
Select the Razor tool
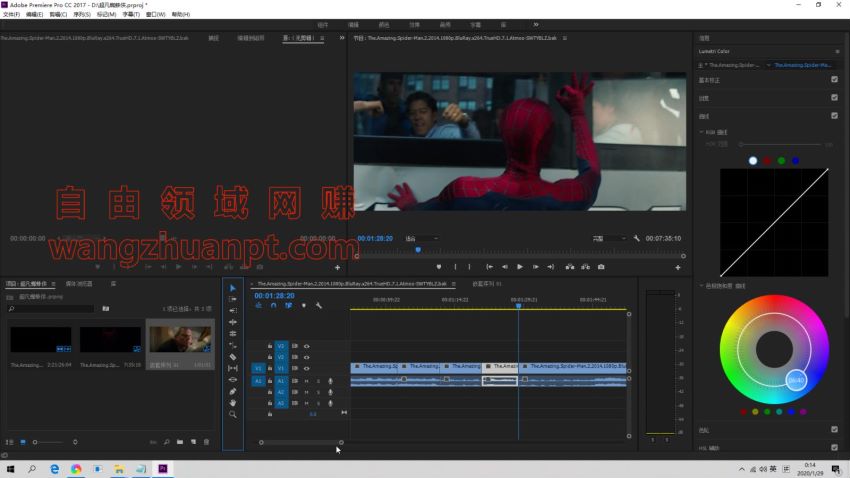233,357
